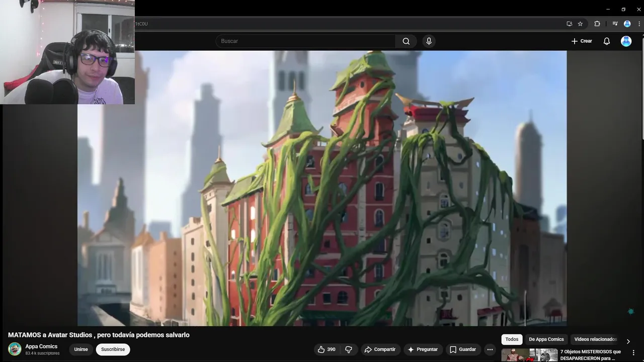Viewport: 644px width, 362px height.
Task: Select the De Appa Comics chip
Action: 546,339
